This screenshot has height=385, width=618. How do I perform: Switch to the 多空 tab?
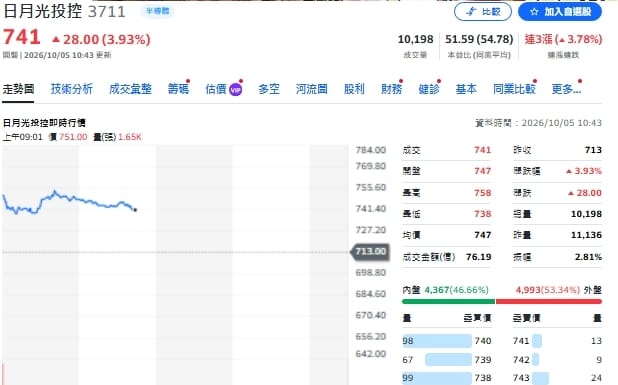pyautogui.click(x=269, y=89)
